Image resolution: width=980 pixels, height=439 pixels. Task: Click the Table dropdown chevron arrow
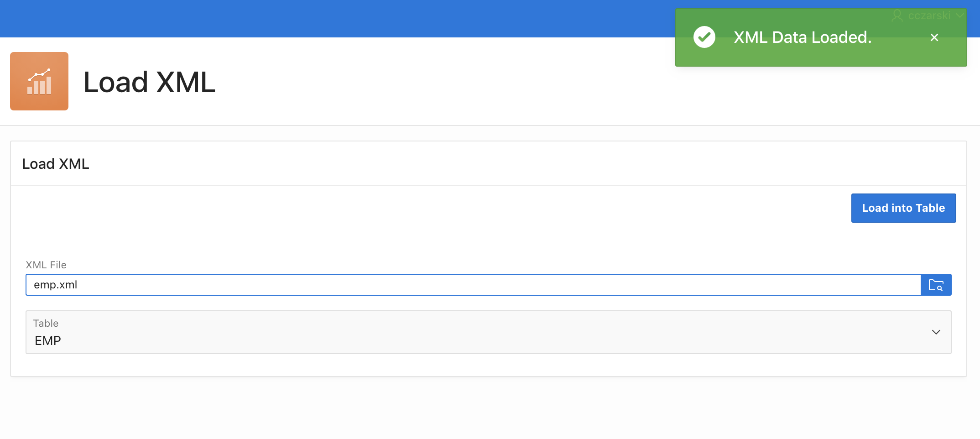[936, 332]
